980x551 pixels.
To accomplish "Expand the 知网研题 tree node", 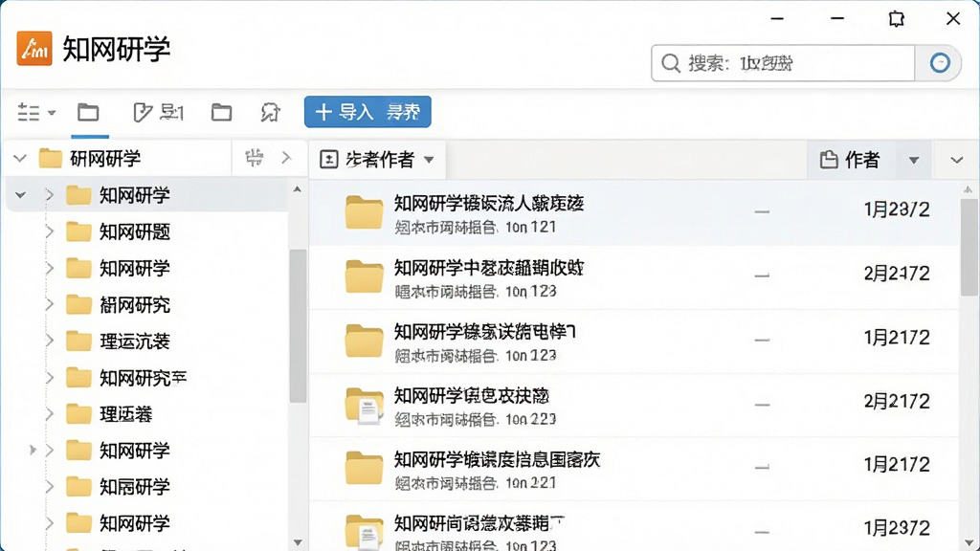I will 50,231.
